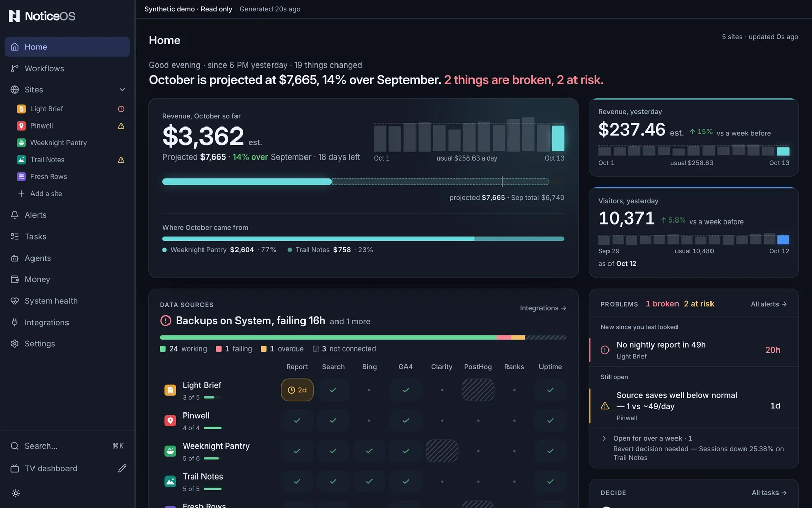Open All alerts link
This screenshot has height=508, width=812.
pyautogui.click(x=768, y=304)
